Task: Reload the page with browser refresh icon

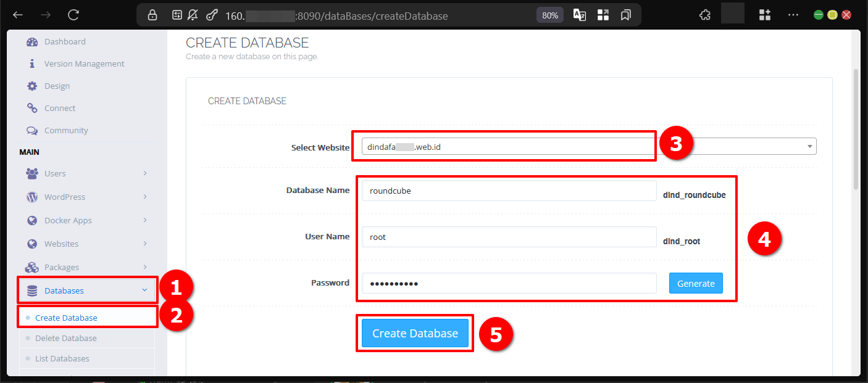Action: coord(73,15)
